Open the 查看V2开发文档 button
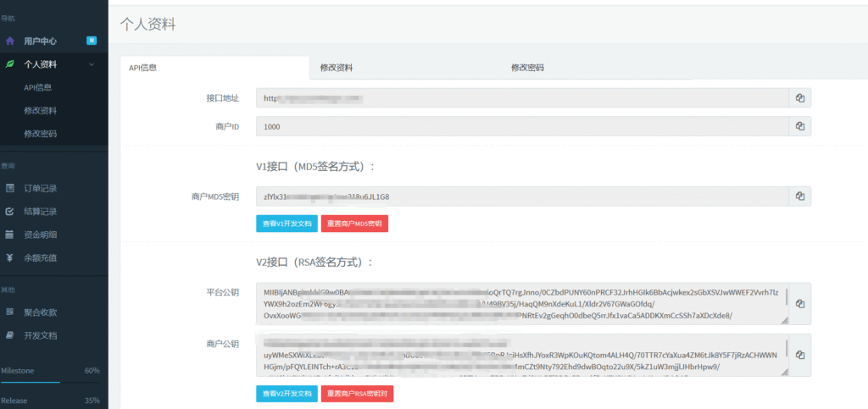This screenshot has width=868, height=409. (287, 394)
